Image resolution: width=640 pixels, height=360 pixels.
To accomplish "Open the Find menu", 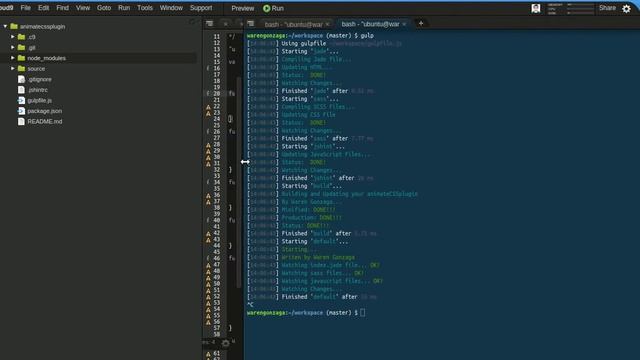I will 62,8.
